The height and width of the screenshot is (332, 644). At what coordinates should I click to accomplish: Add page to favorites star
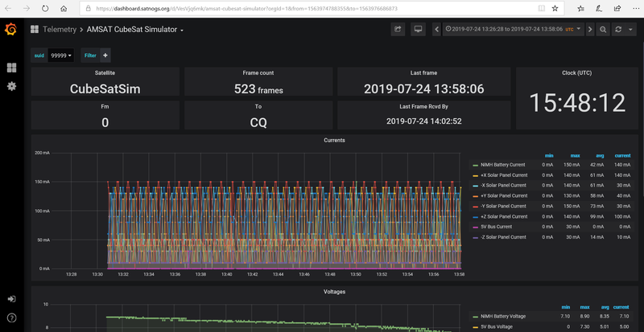pos(555,8)
